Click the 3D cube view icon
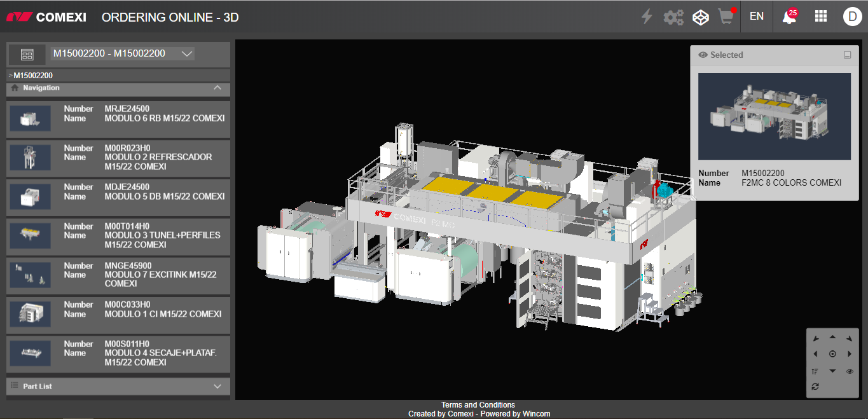The width and height of the screenshot is (868, 419). click(700, 17)
